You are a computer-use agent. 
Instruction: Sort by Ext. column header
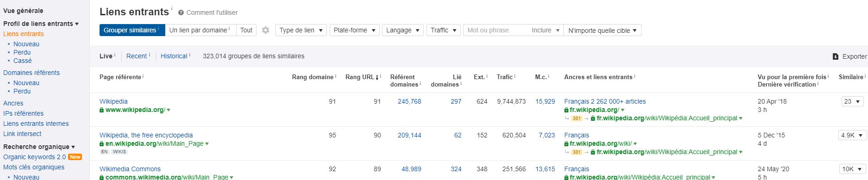[479, 77]
